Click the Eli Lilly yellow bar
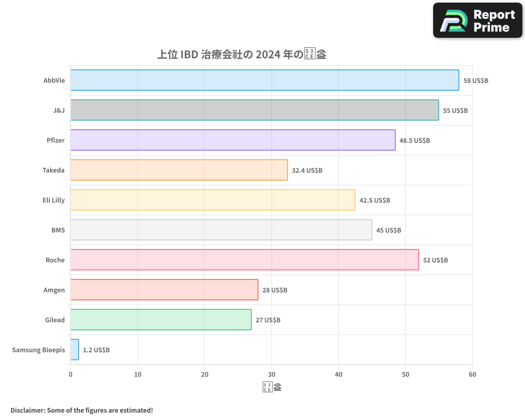This screenshot has height=420, width=525. pos(210,200)
